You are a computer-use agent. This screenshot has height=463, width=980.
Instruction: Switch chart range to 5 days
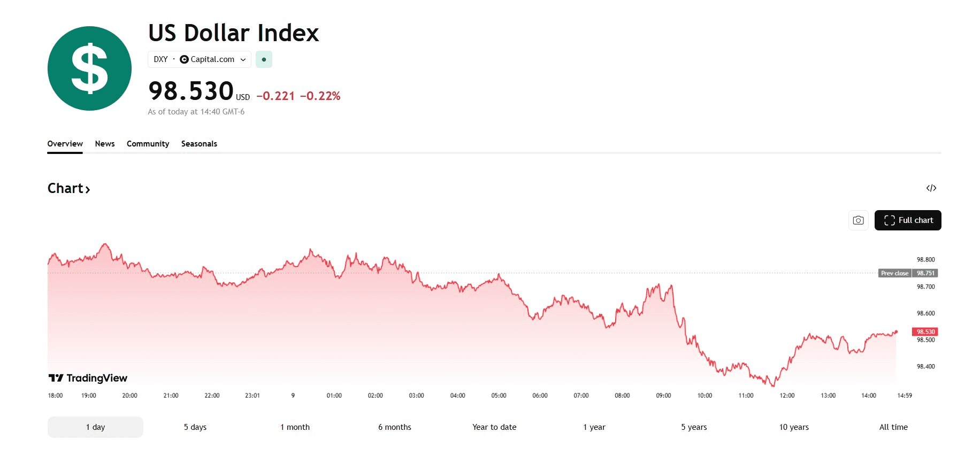(195, 427)
